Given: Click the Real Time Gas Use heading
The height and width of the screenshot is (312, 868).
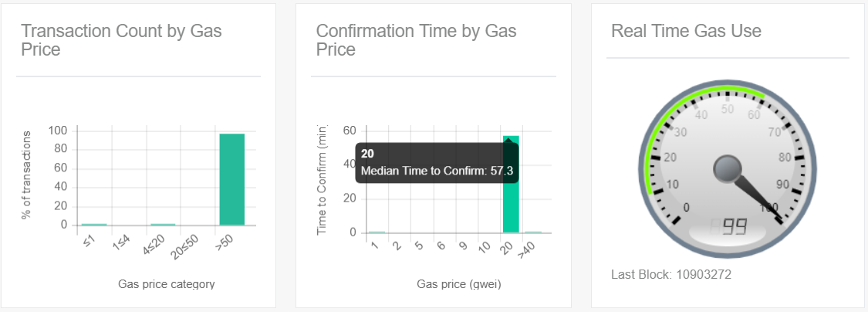Looking at the screenshot, I should tap(686, 31).
